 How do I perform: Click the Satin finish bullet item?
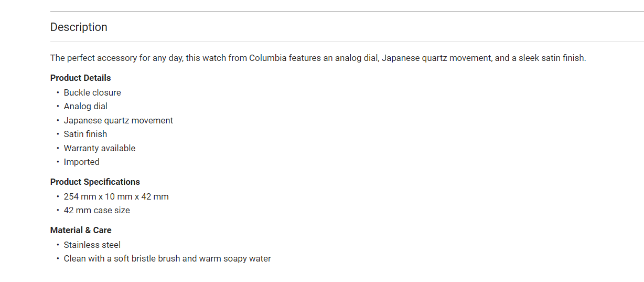[85, 134]
